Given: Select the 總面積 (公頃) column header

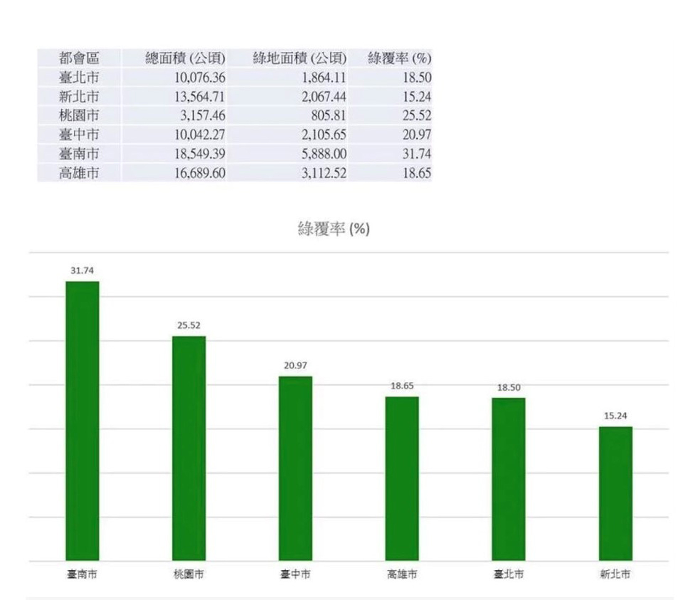Looking at the screenshot, I should point(185,58).
